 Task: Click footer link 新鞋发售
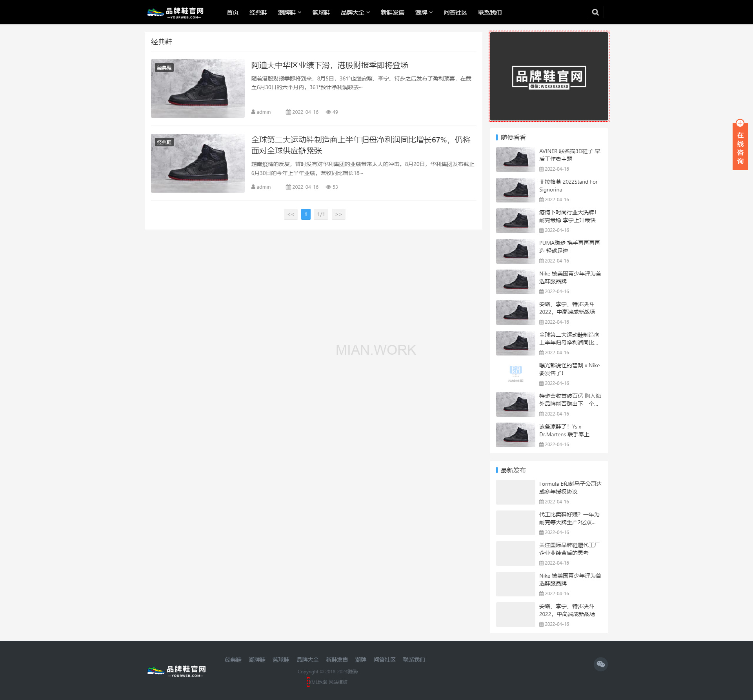point(336,660)
